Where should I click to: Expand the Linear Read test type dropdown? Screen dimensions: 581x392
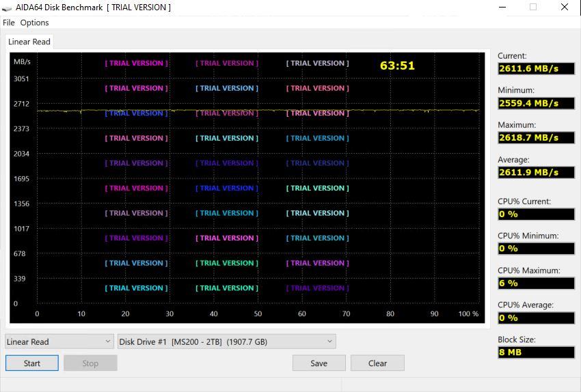(x=59, y=341)
